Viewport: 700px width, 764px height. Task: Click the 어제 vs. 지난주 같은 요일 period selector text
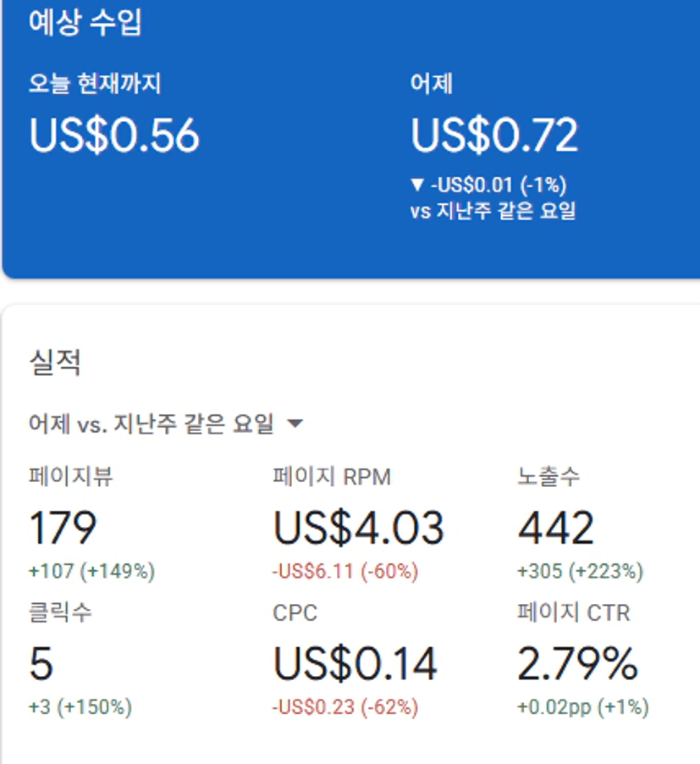click(151, 424)
